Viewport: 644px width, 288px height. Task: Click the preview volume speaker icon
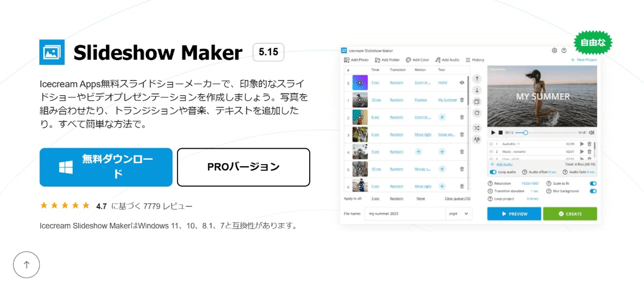pyautogui.click(x=592, y=133)
